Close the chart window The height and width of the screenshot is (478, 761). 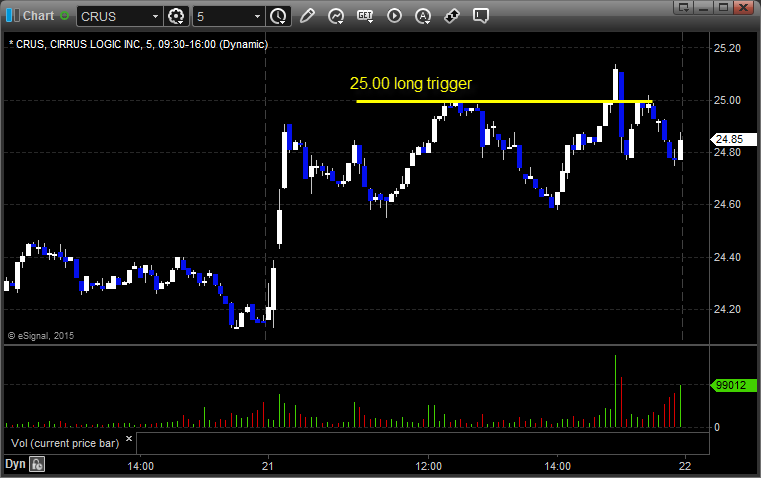tap(743, 7)
